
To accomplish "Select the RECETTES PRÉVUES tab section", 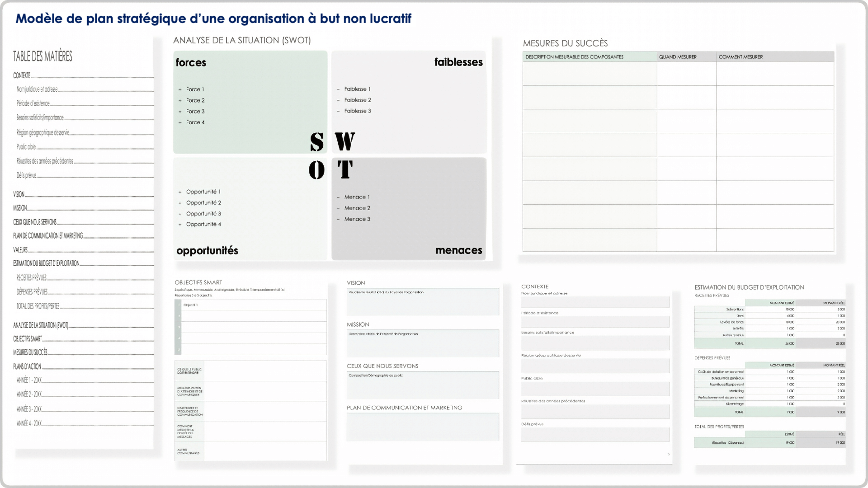I will click(x=33, y=277).
